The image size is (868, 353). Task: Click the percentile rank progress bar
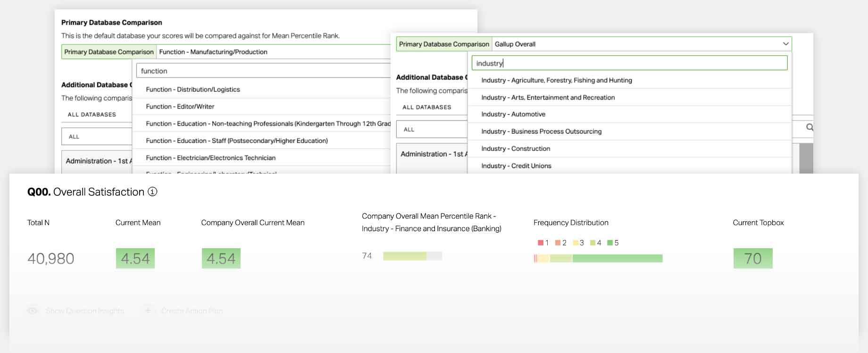(412, 256)
